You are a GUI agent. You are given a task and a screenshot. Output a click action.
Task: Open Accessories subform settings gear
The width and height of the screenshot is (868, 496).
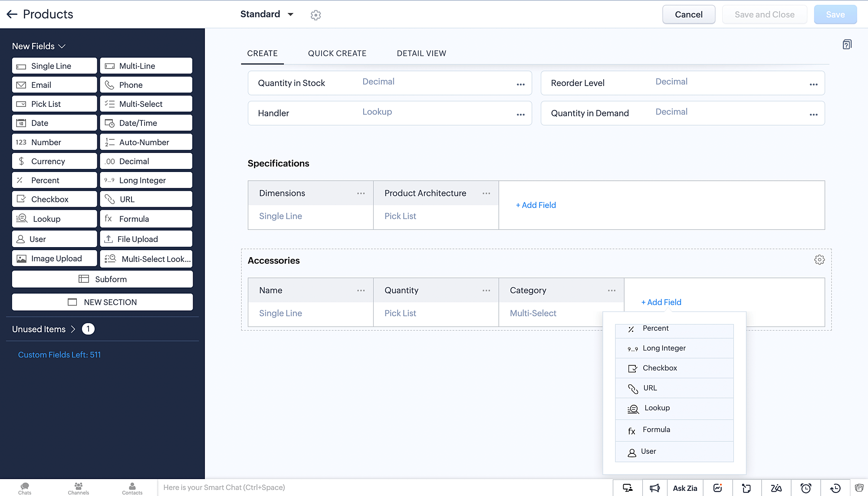pyautogui.click(x=819, y=260)
